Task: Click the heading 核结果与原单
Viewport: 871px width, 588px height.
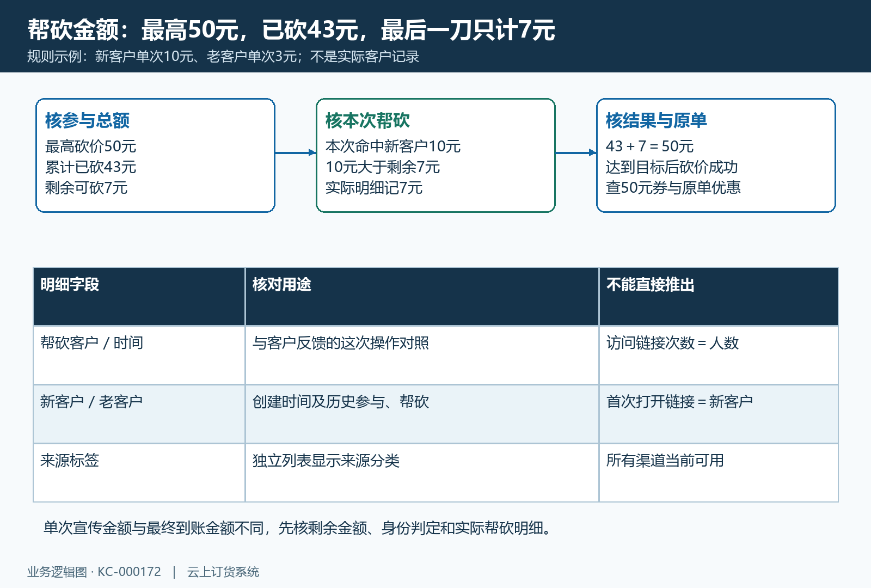Action: [x=656, y=120]
